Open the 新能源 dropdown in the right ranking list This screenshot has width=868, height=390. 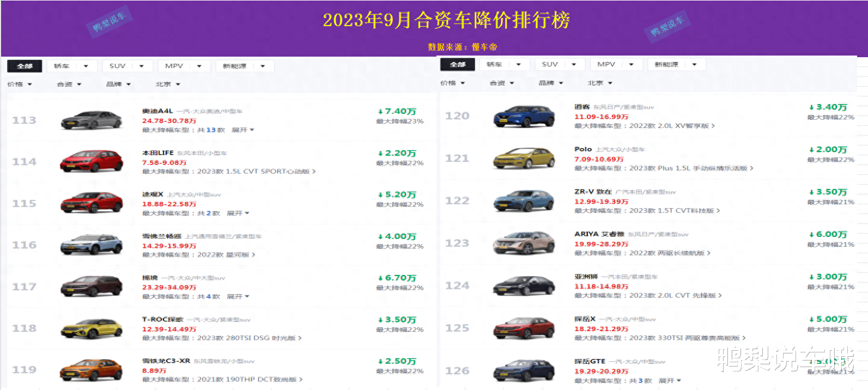point(676,64)
